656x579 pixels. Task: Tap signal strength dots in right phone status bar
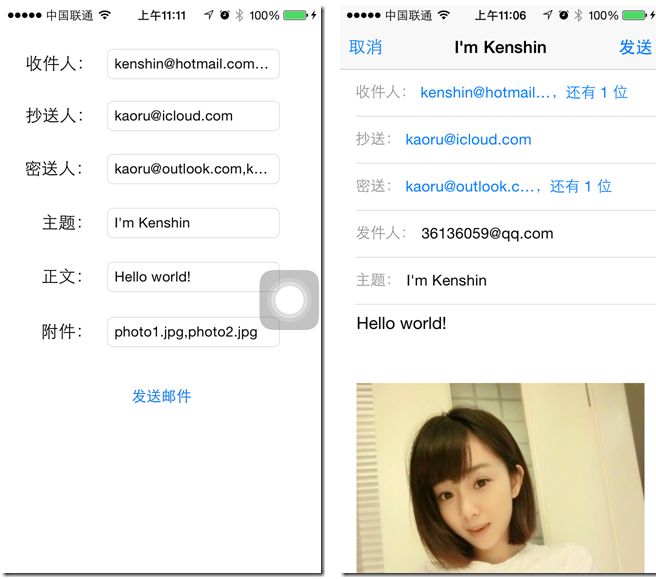[x=364, y=15]
